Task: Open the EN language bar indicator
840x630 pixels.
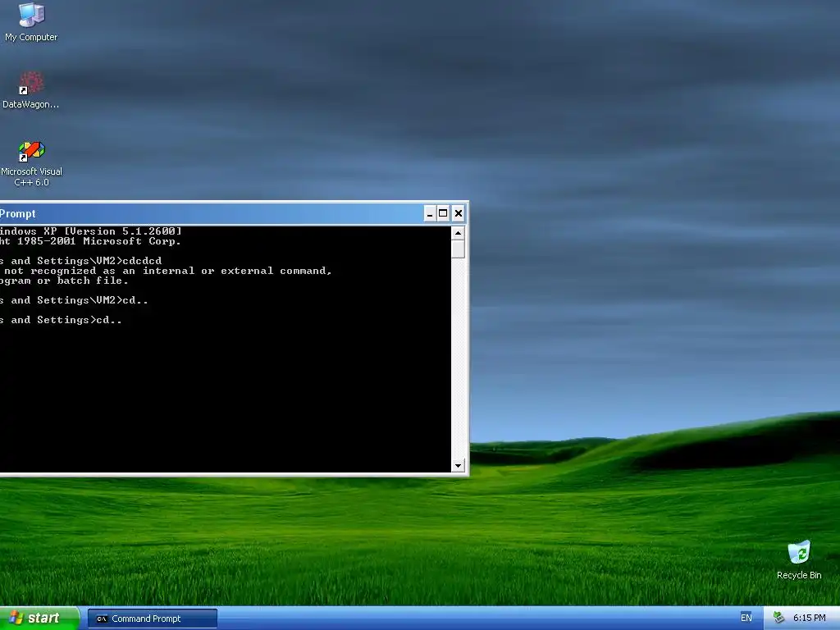Action: click(x=746, y=619)
